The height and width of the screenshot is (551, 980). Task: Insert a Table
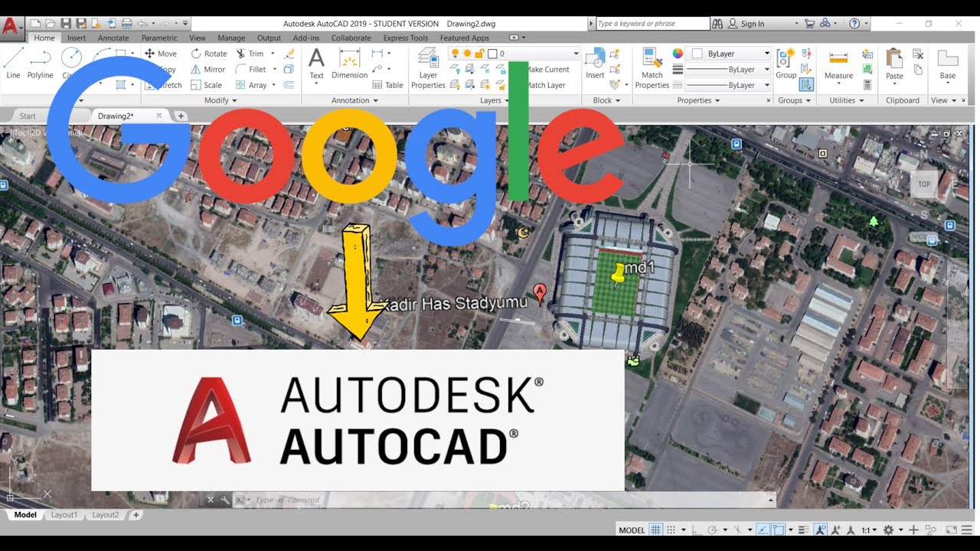click(x=387, y=85)
